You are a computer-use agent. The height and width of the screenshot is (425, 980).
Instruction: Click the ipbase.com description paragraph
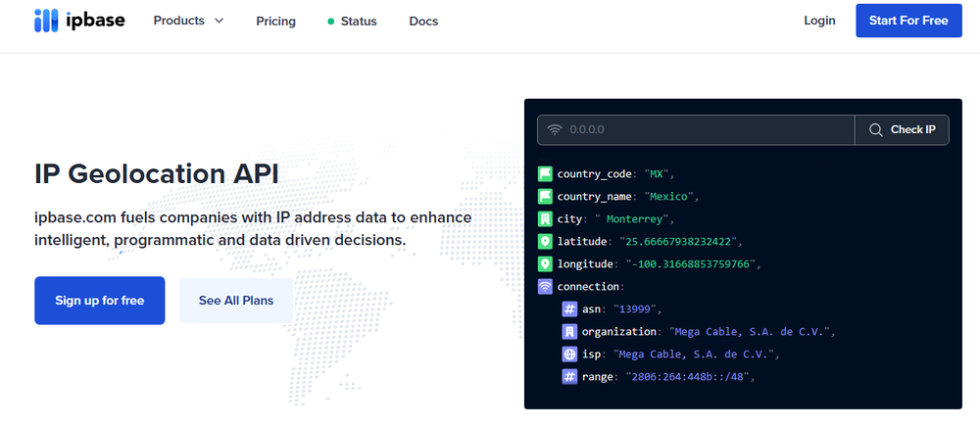point(253,228)
